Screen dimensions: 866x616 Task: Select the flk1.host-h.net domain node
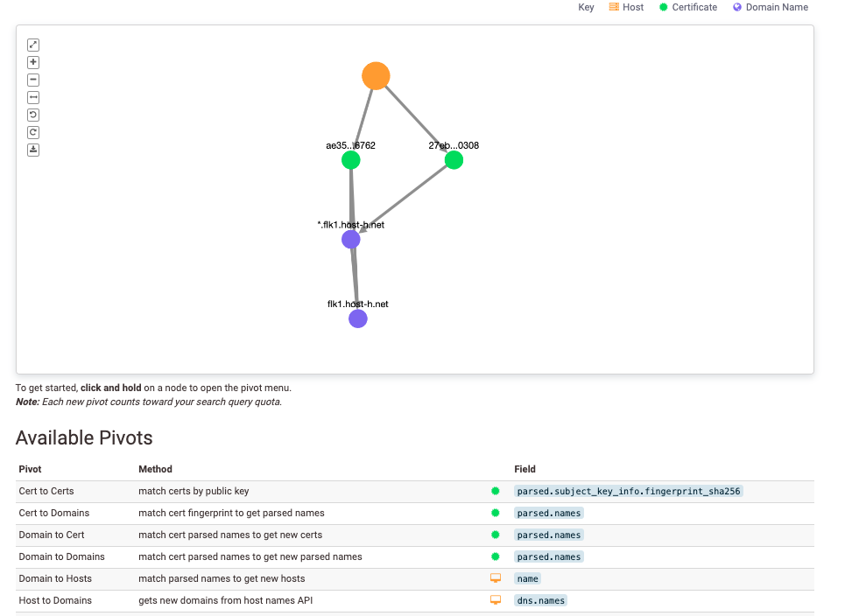coord(358,318)
